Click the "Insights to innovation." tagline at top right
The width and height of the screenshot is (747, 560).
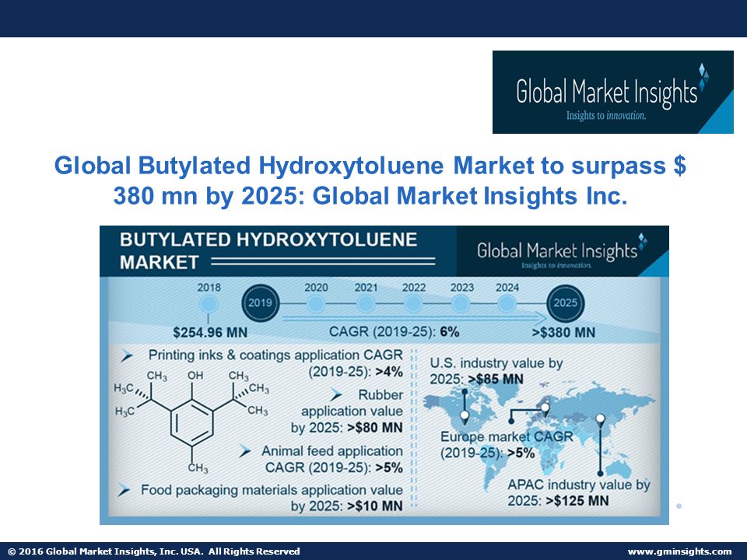point(606,116)
